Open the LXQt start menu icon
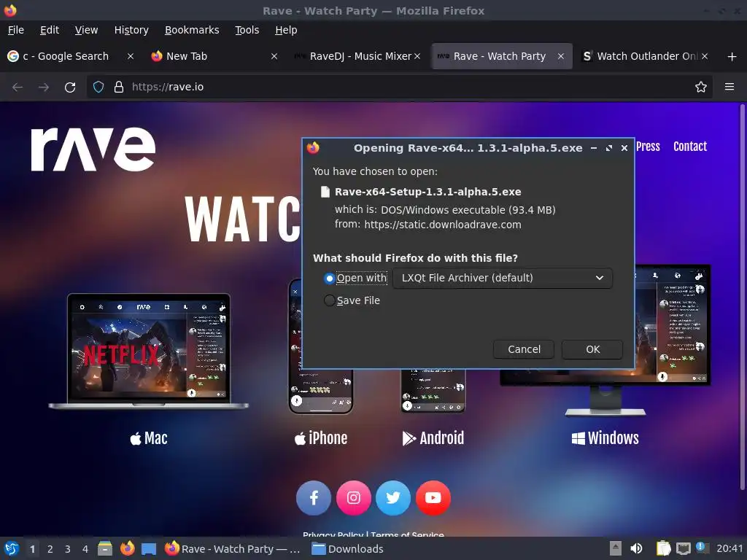The image size is (747, 560). 12,548
